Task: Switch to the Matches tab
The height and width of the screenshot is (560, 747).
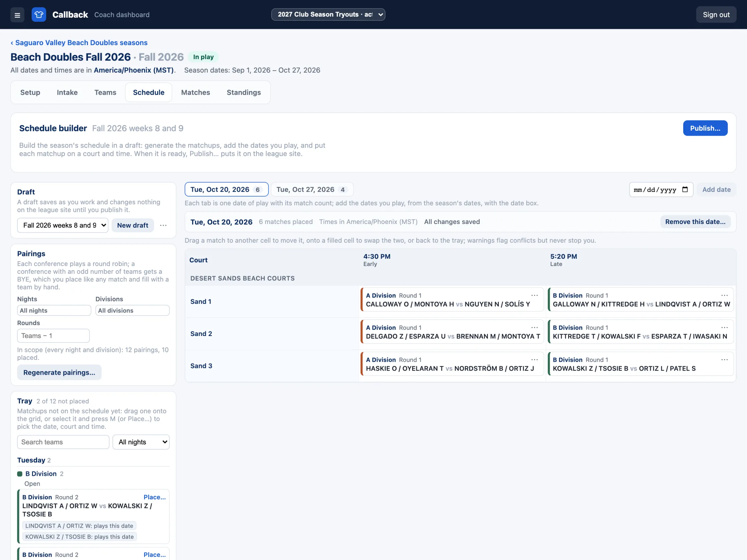Action: pyautogui.click(x=196, y=92)
